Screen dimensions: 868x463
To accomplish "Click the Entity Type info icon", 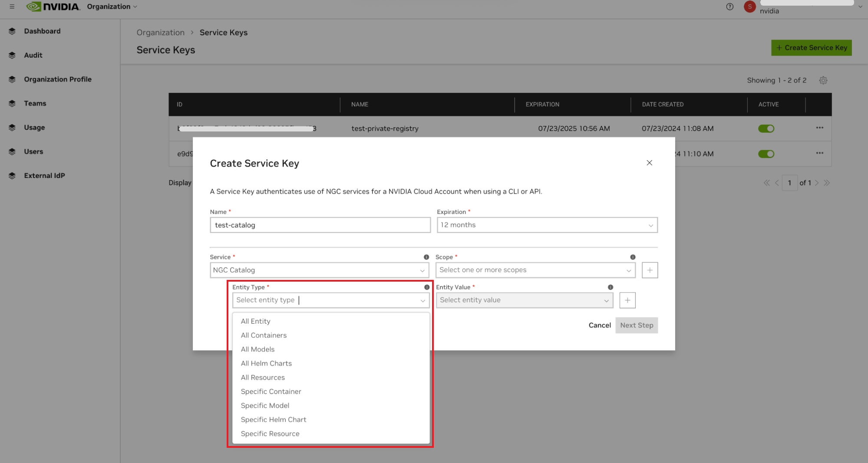I will point(427,287).
